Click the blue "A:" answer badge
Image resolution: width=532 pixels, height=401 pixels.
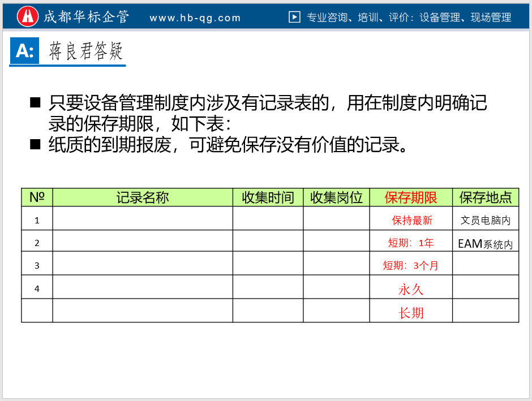pos(25,51)
